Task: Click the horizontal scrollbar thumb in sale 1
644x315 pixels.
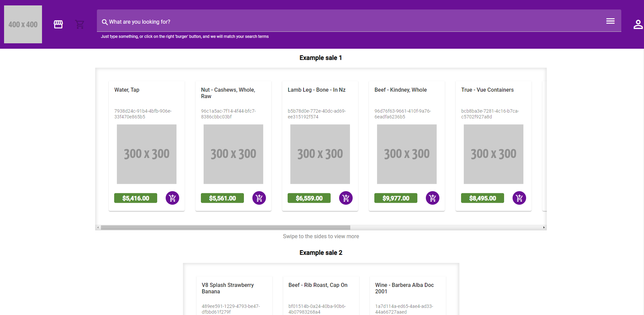Action: click(x=225, y=228)
